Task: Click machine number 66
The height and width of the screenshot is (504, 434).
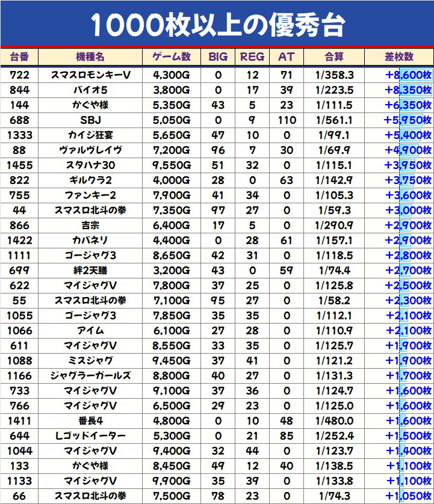Action: (x=19, y=496)
